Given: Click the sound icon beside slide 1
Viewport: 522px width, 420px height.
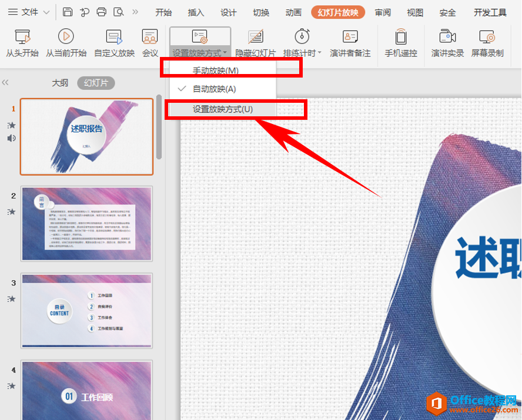Looking at the screenshot, I should 11,138.
